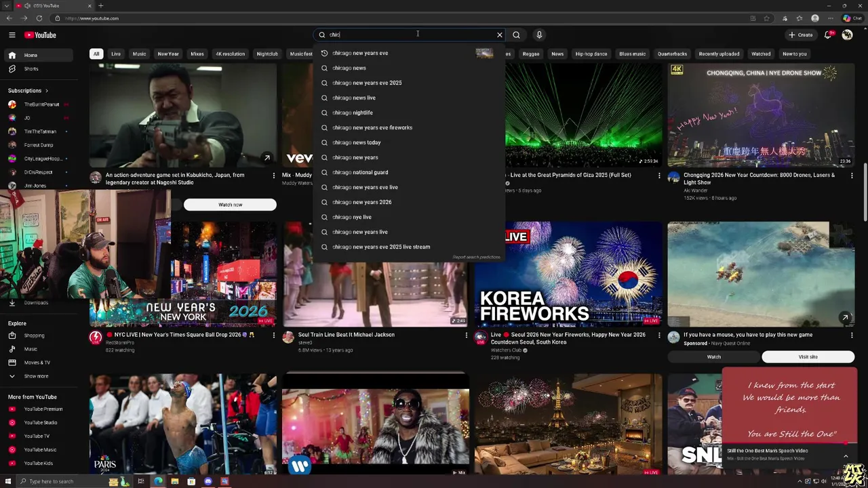The image size is (868, 488).
Task: Reload page with browser refresh button
Action: 39,18
